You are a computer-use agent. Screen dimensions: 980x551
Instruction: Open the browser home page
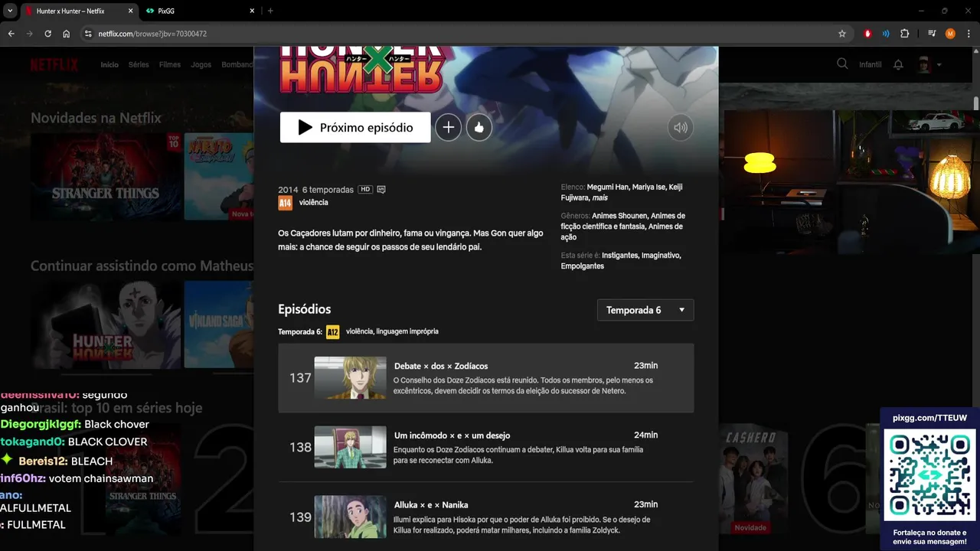point(67,34)
